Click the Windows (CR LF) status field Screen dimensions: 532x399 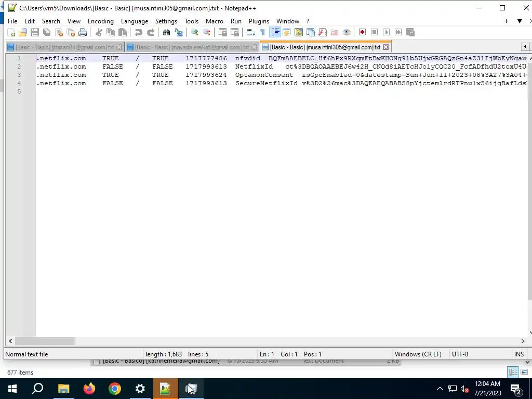pos(418,354)
